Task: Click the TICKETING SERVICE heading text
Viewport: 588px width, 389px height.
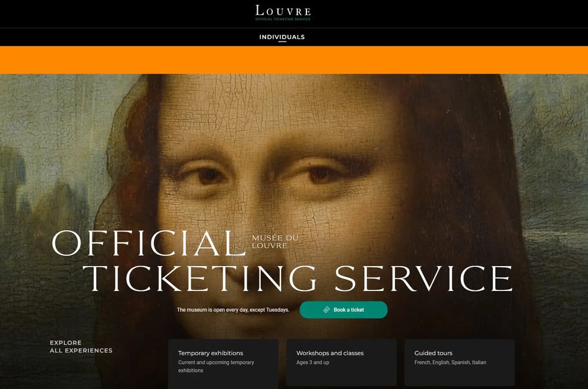Action: click(x=298, y=279)
